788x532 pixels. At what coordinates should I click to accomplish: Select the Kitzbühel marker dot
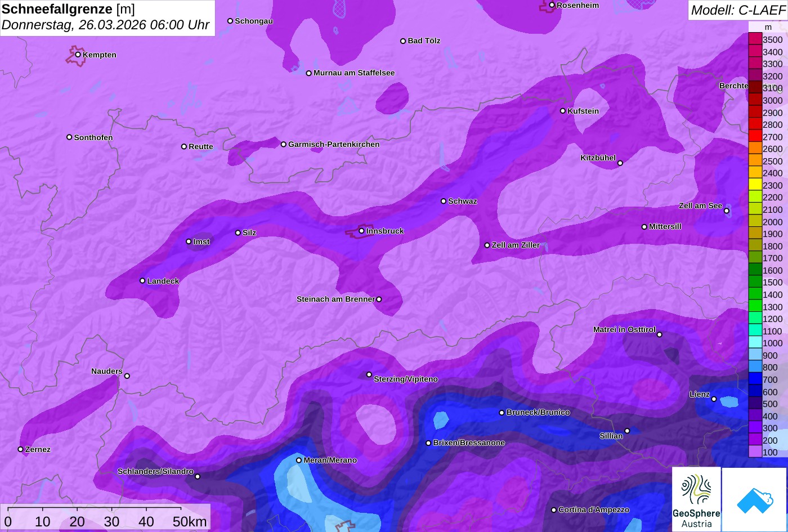click(620, 163)
